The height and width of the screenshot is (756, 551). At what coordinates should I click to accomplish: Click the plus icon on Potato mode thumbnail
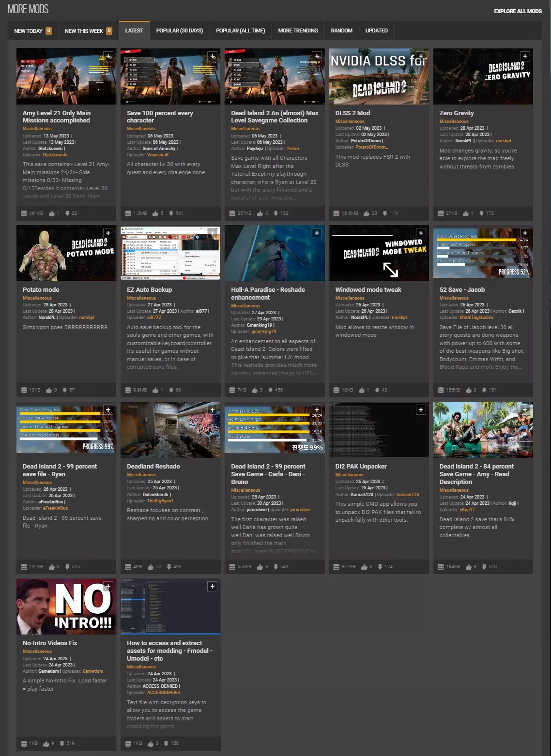(x=108, y=233)
